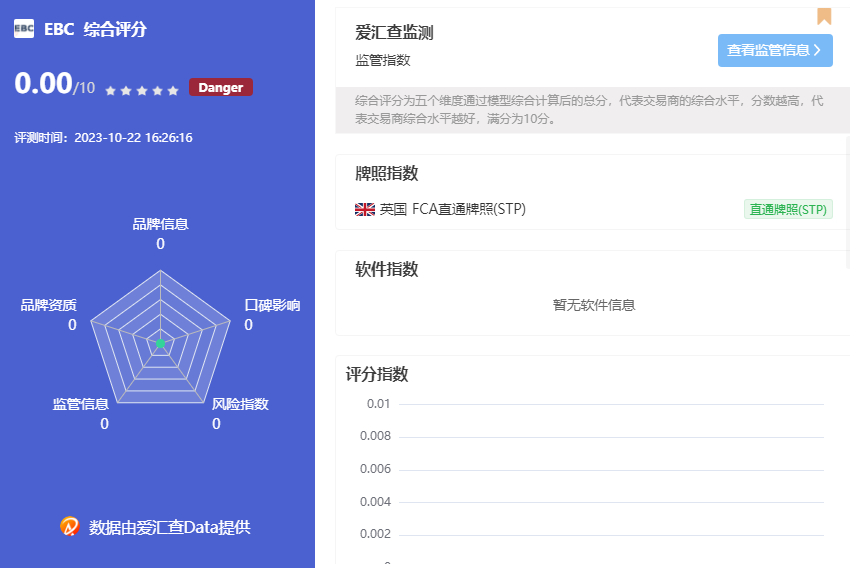Click the EBC broker logo icon
The height and width of the screenshot is (568, 850).
pos(24,29)
